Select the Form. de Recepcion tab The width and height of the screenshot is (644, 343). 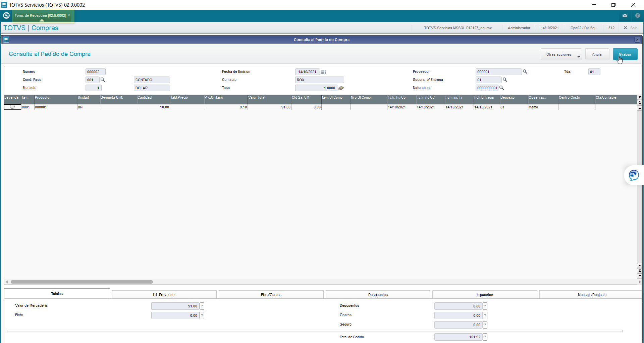pyautogui.click(x=40, y=15)
